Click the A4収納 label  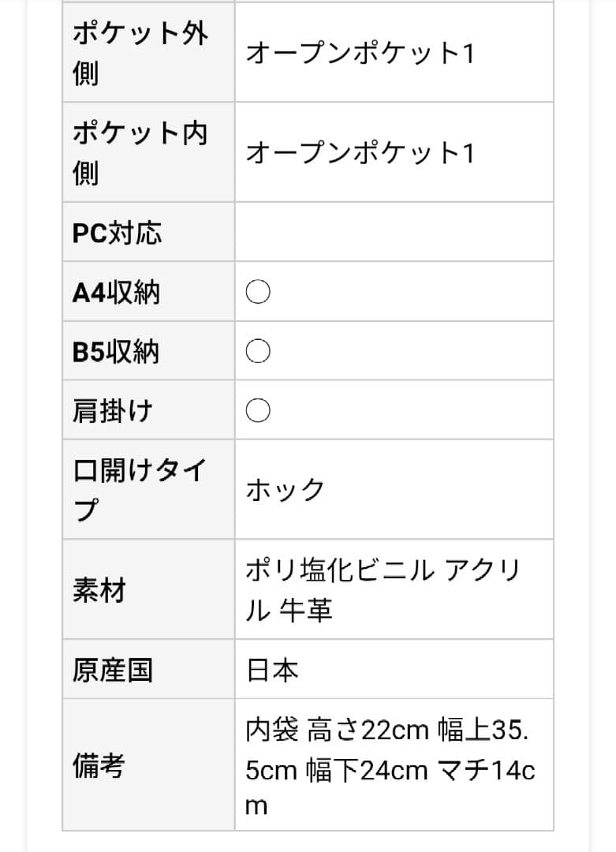[x=116, y=293]
